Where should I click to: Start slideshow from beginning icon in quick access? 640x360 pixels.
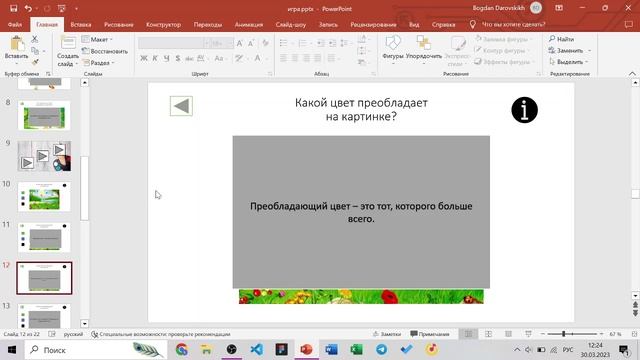pos(62,9)
